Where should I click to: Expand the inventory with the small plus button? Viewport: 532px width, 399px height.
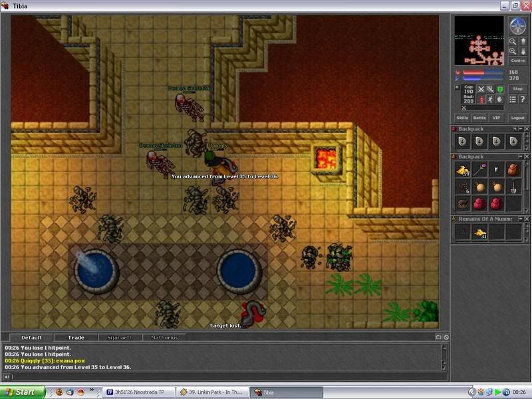(458, 88)
